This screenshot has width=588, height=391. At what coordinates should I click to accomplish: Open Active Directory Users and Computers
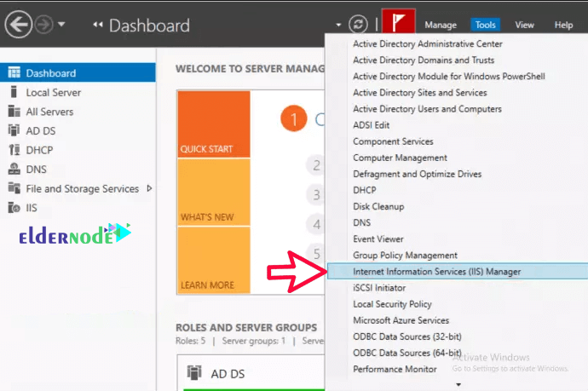[x=427, y=109]
